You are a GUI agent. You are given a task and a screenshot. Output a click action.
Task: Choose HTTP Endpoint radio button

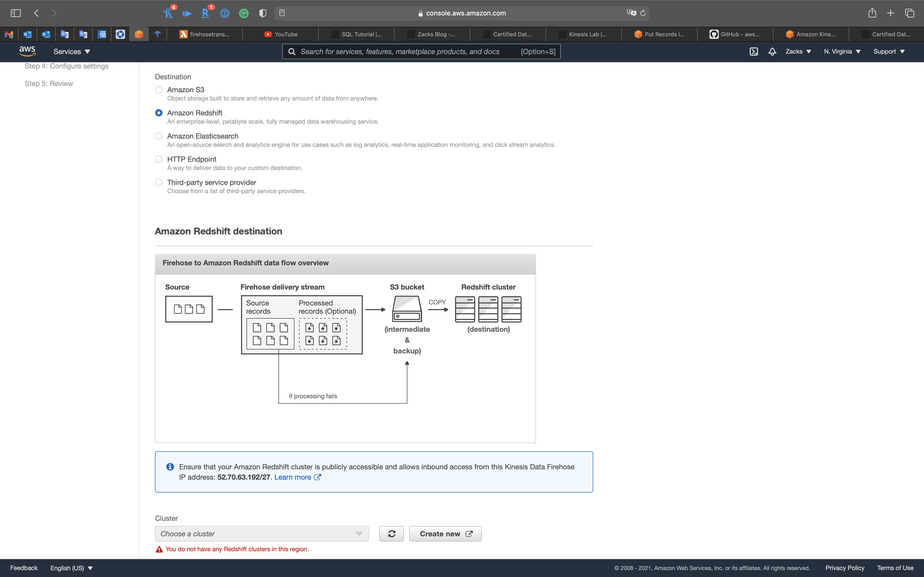click(x=159, y=159)
